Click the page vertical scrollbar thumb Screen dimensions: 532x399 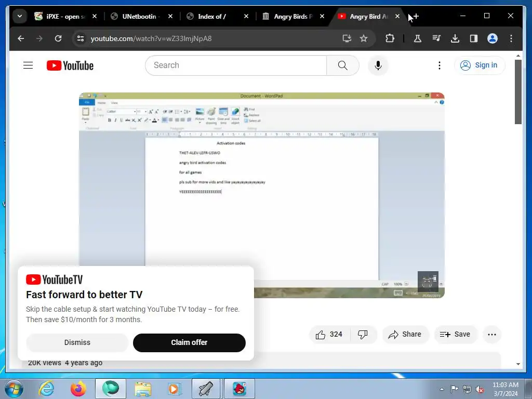tap(518, 92)
